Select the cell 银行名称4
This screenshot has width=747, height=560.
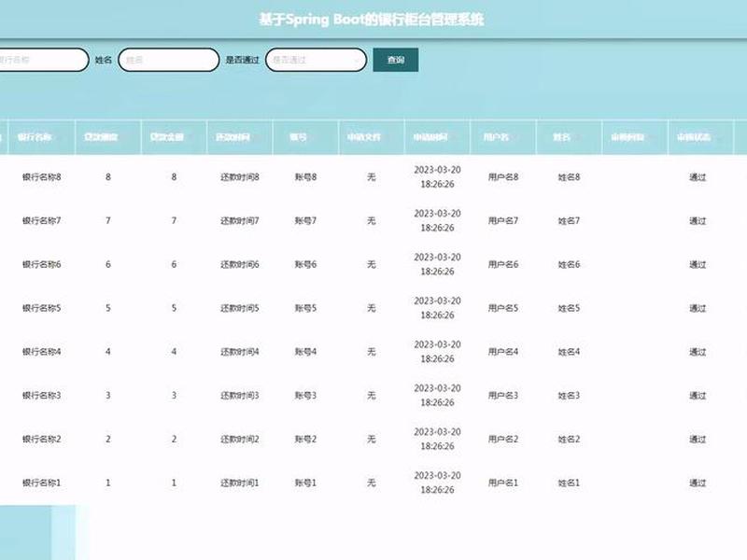pyautogui.click(x=41, y=352)
